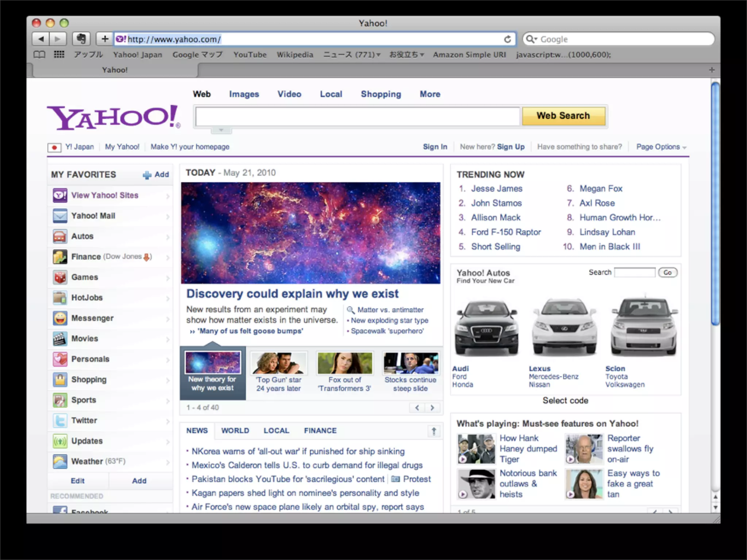Expand the search box suggestions arrow
Screen dimensions: 747x560
(x=221, y=130)
